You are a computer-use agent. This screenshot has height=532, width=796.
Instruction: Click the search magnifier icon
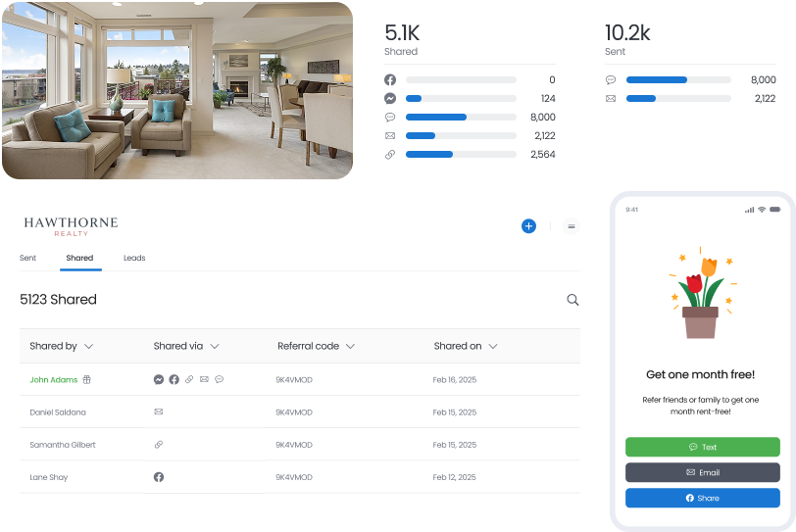(x=572, y=300)
